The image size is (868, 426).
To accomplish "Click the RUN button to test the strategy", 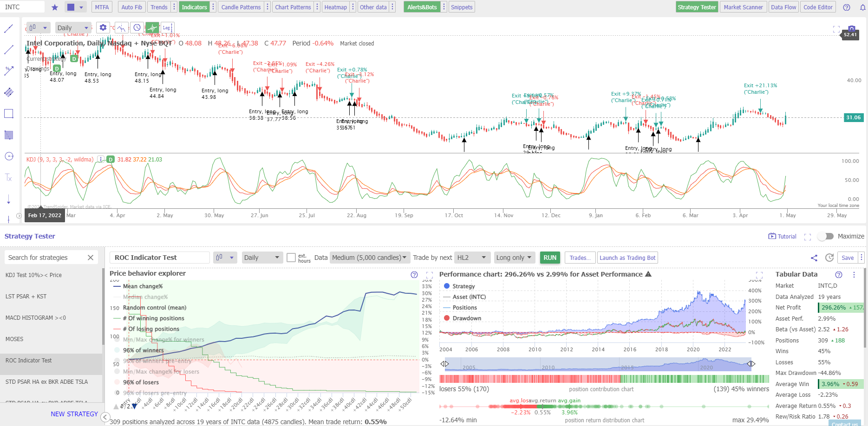I will tap(550, 258).
